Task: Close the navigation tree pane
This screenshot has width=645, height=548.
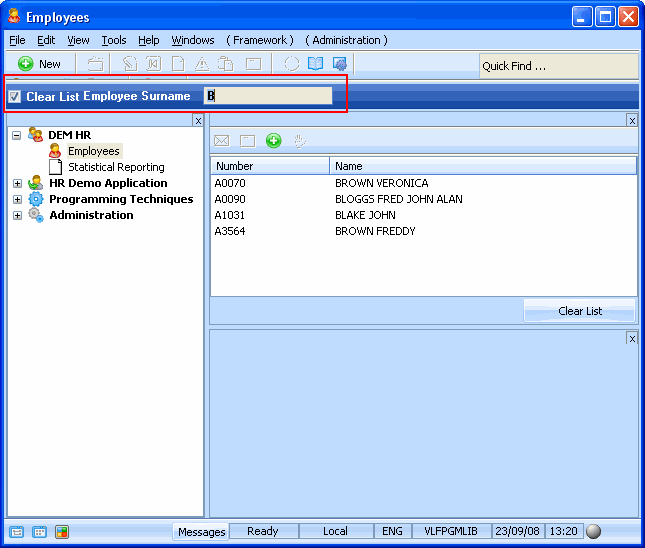Action: [198, 121]
